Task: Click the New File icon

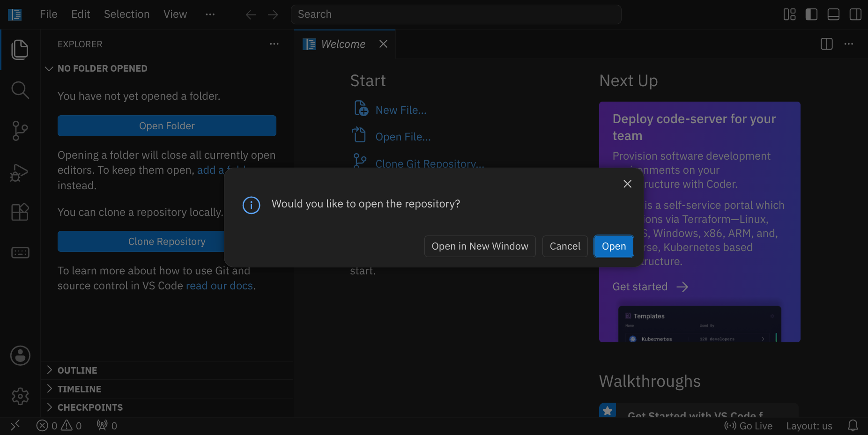Action: pyautogui.click(x=361, y=108)
